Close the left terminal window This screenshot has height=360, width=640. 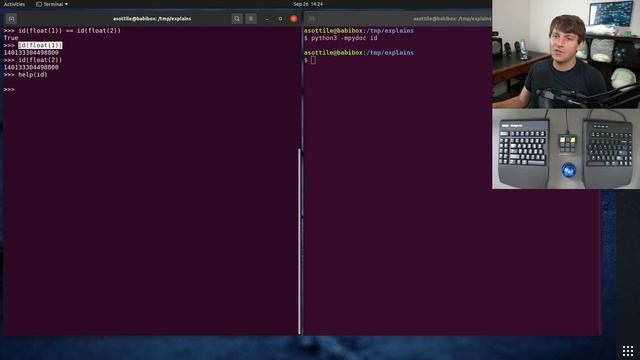pos(293,19)
